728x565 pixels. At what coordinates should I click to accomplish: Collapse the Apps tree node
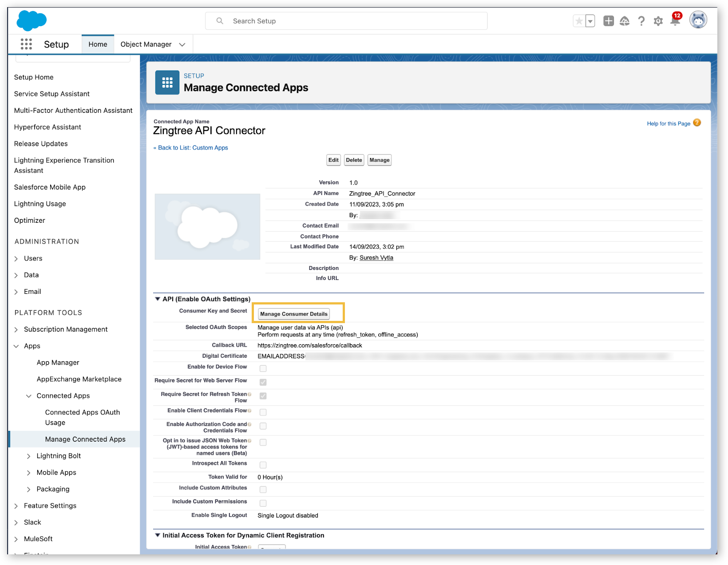[16, 346]
